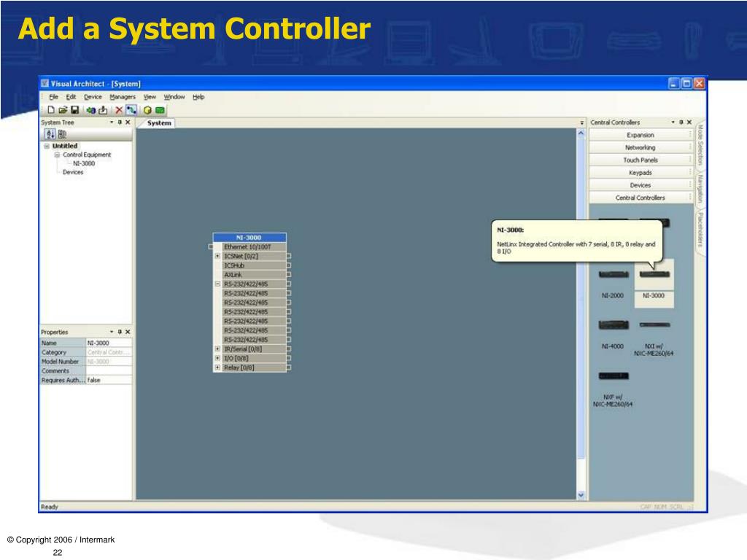Pin the Central Controllers panel
Image resolution: width=747 pixels, height=560 pixels.
pyautogui.click(x=681, y=122)
